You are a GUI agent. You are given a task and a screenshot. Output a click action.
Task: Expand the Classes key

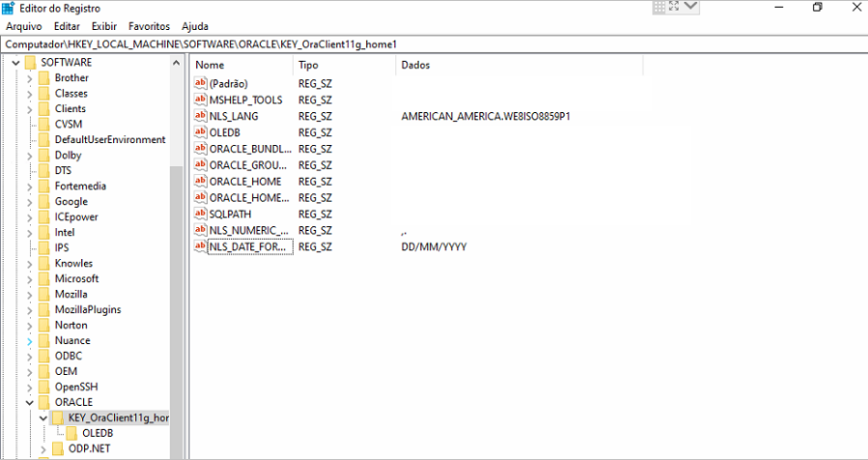coord(29,94)
